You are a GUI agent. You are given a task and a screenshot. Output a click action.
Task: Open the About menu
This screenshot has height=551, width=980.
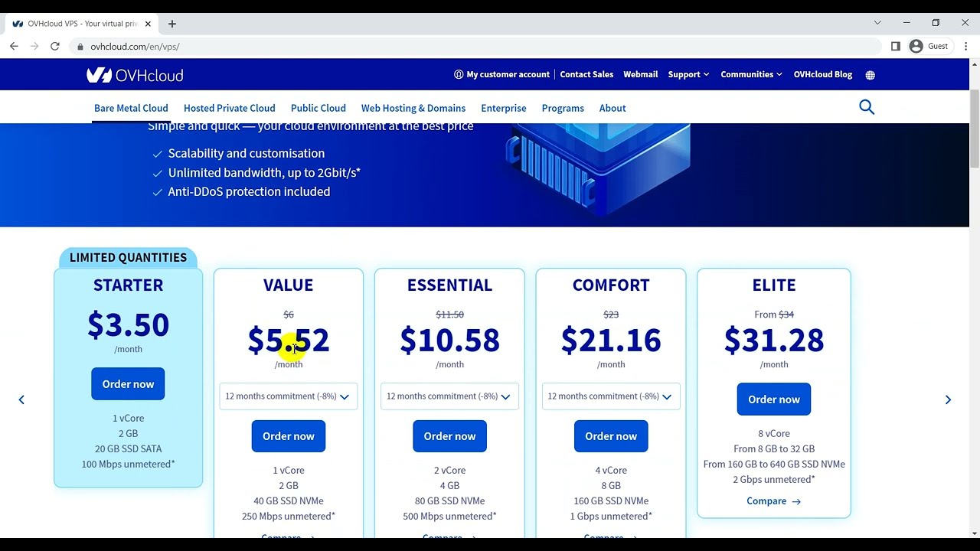click(612, 108)
